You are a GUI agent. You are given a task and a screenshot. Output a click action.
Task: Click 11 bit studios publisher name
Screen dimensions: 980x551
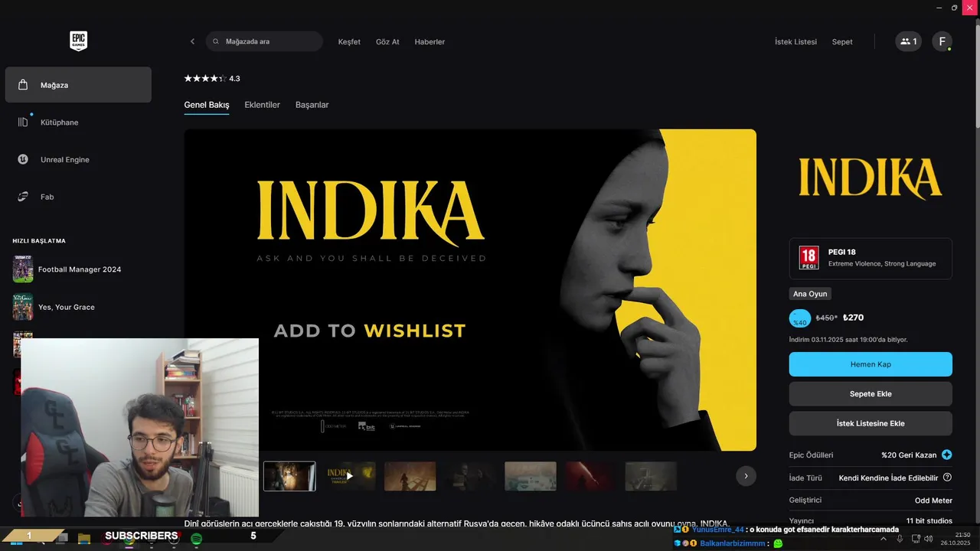(x=929, y=521)
